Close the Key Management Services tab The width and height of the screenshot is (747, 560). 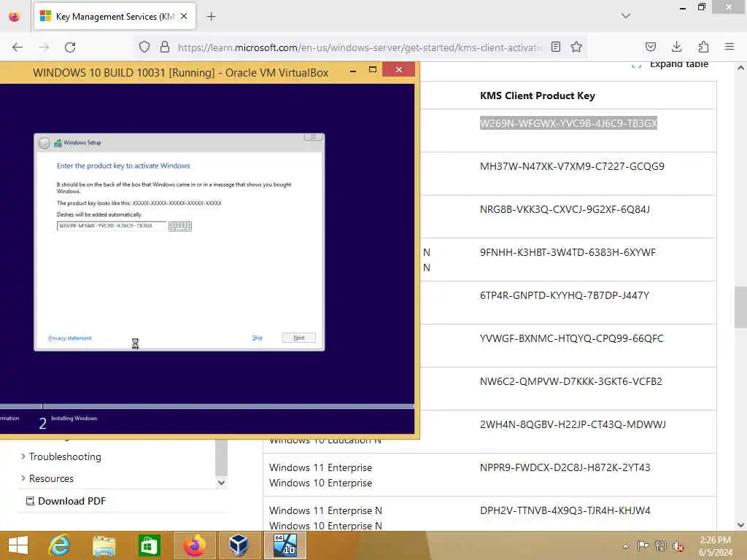point(184,17)
